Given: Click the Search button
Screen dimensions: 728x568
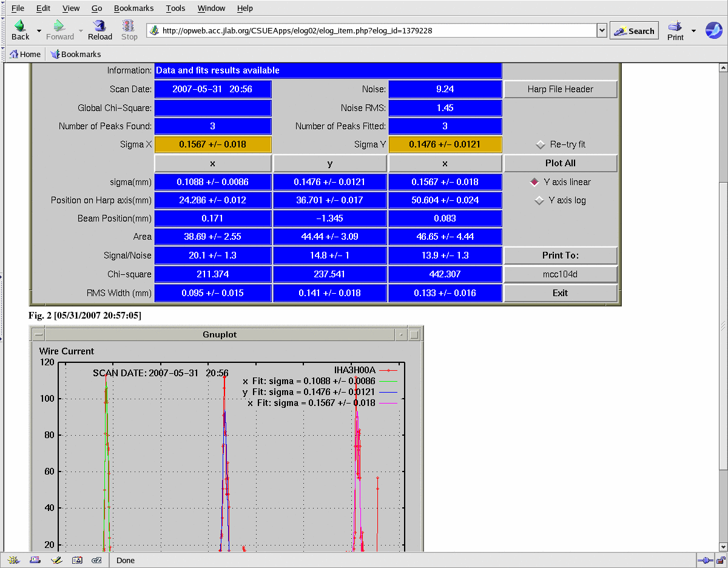Looking at the screenshot, I should 634,31.
